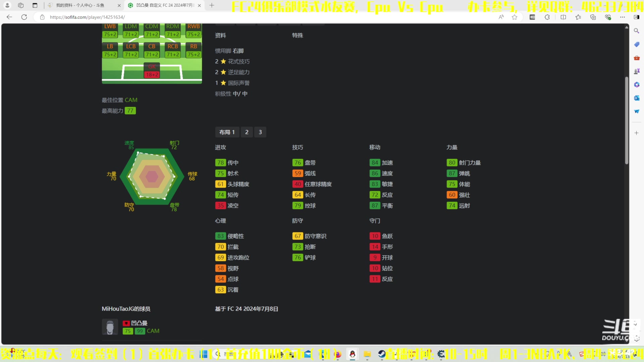Open the sidebar tools briefcase icon
The width and height of the screenshot is (644, 362).
point(637,58)
